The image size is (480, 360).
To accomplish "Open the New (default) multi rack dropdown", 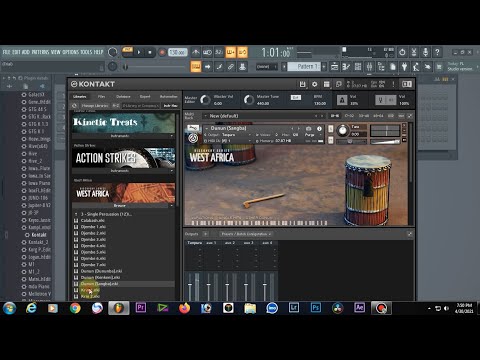I will pyautogui.click(x=263, y=116).
